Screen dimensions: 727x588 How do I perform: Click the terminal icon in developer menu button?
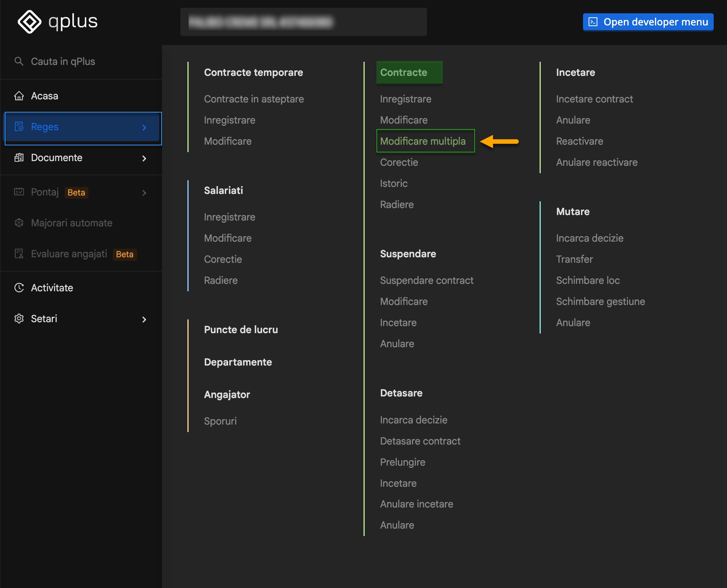[x=593, y=22]
